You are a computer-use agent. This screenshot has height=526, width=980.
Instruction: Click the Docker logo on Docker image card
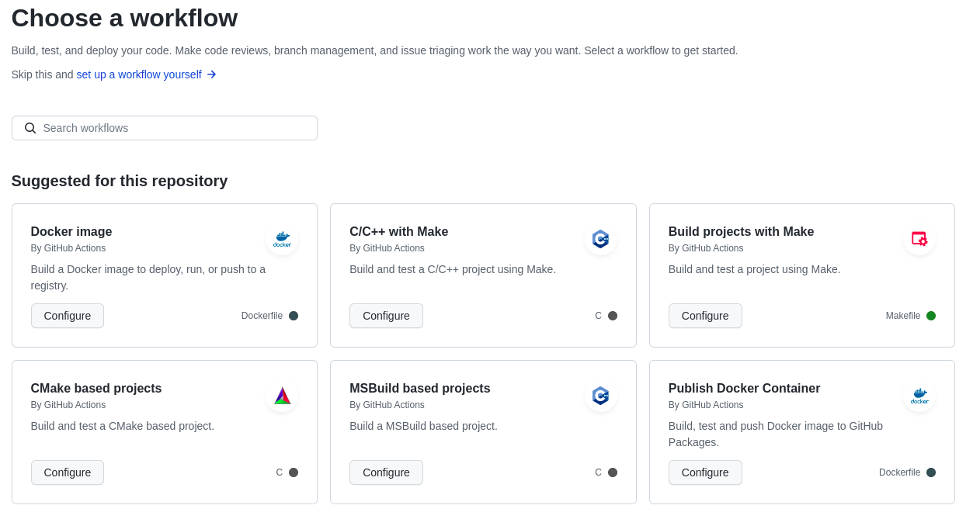(x=282, y=239)
